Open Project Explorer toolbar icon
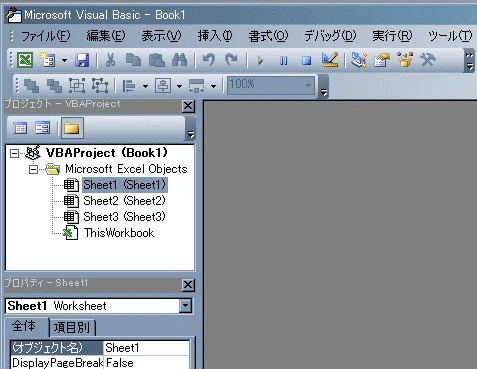477x369 pixels. [359, 60]
